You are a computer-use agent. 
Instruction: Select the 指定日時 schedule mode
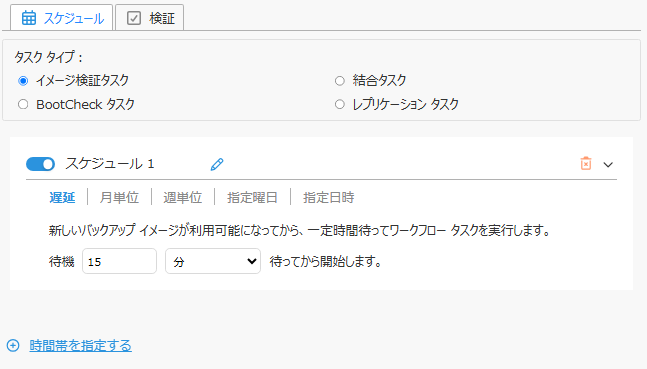(329, 197)
